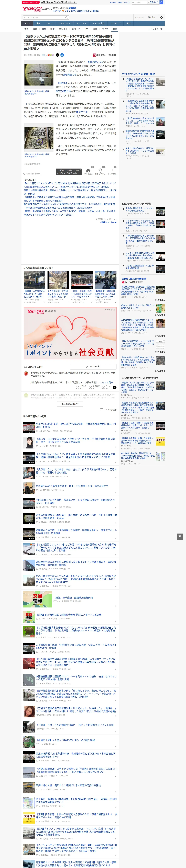Select the 速報 tab
This screenshot has height=868, width=186.
click(38, 24)
